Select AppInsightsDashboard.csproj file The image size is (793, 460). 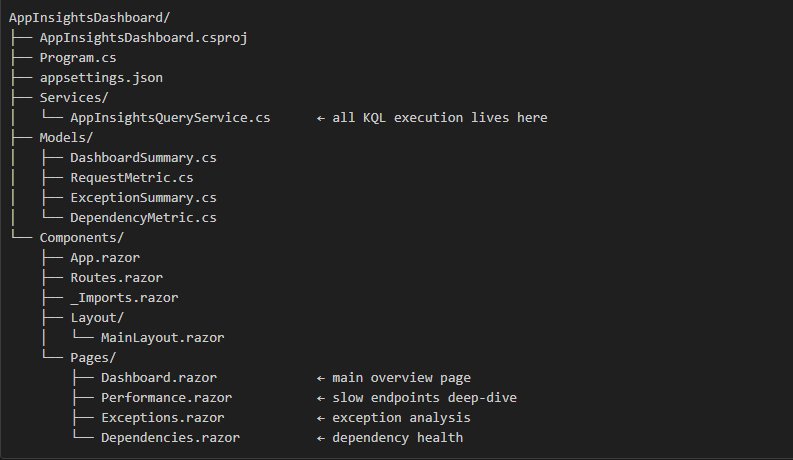coord(143,37)
